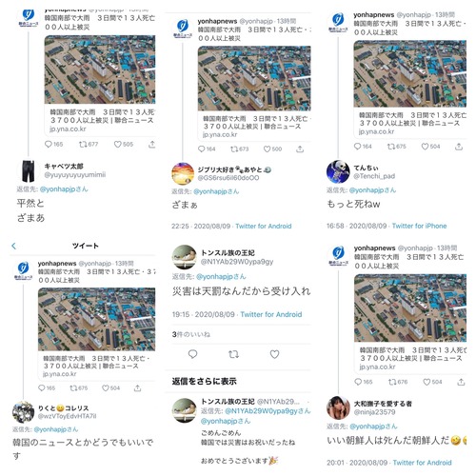Click Twitter for iPhone source link
This screenshot has width=476, height=476.
tap(419, 226)
